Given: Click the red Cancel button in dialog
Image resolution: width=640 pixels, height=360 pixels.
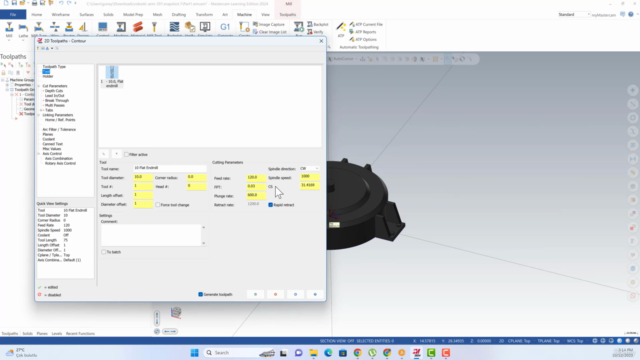Looking at the screenshot, I should tap(276, 294).
